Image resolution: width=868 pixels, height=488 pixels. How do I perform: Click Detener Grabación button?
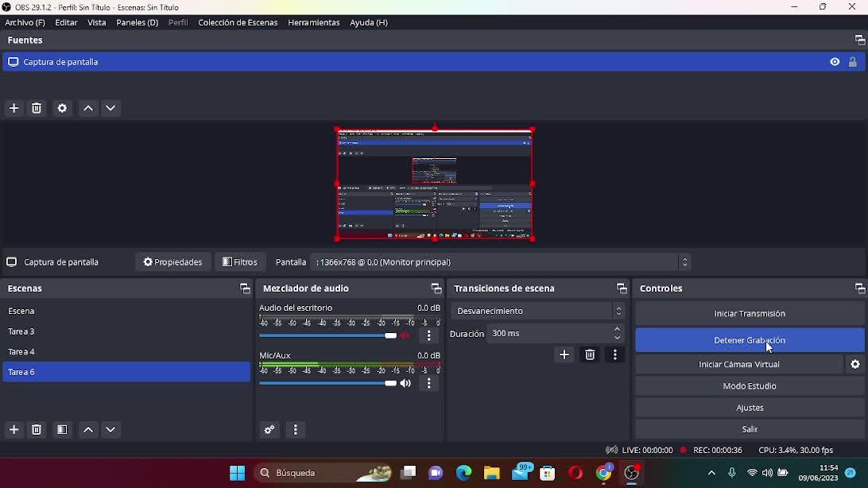749,340
